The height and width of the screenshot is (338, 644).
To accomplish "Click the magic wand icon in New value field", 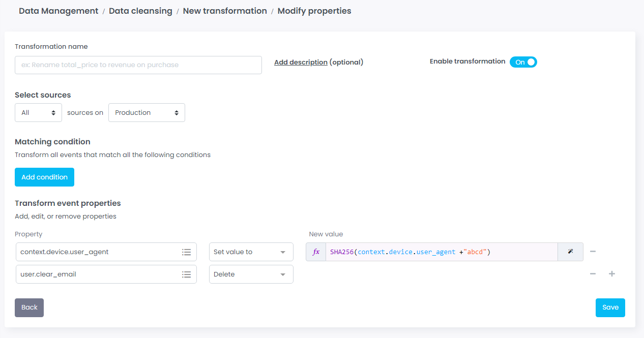I will pyautogui.click(x=570, y=252).
